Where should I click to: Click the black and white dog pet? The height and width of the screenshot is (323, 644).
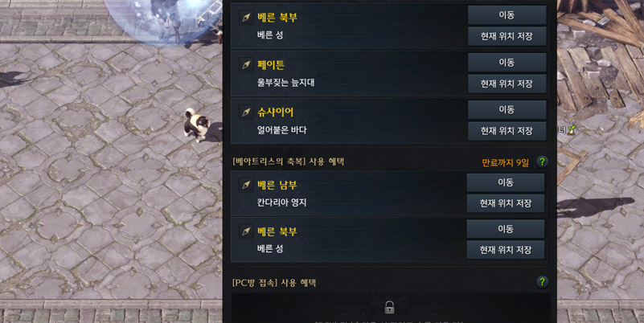pyautogui.click(x=197, y=125)
